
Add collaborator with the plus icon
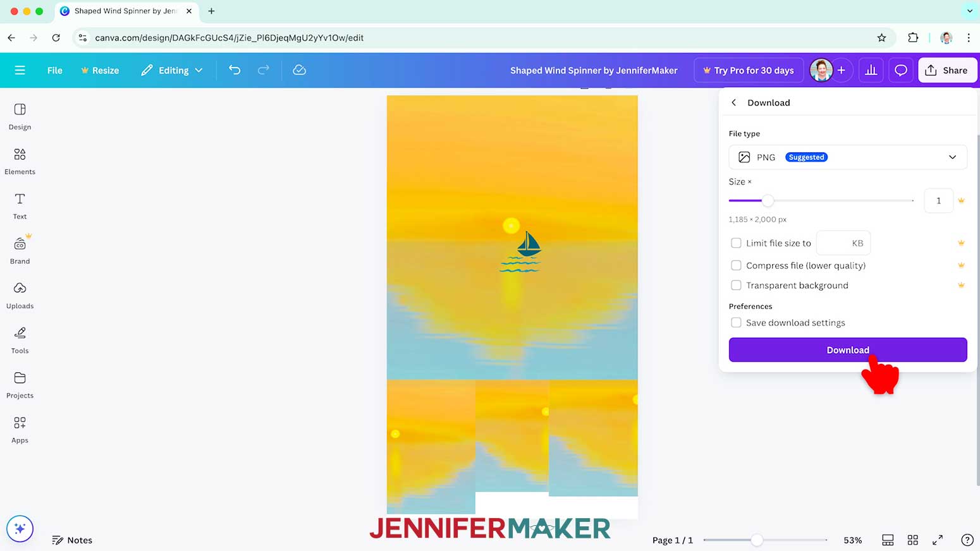[842, 70]
